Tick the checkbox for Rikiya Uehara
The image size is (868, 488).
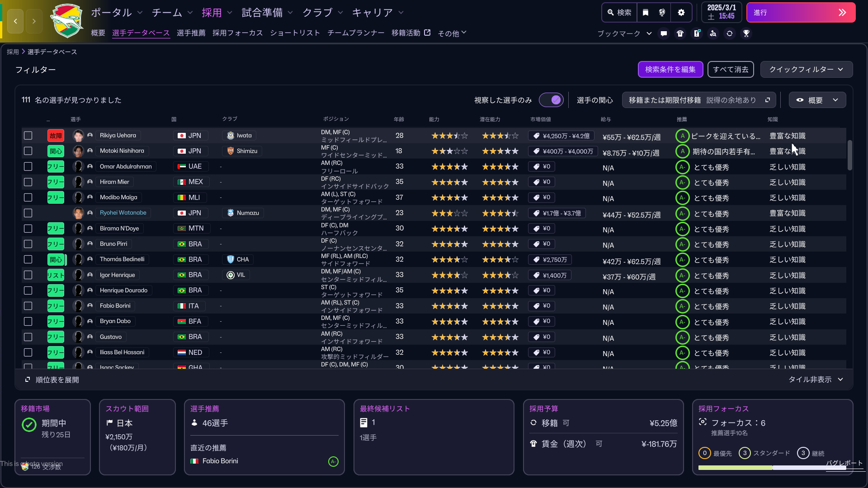click(x=28, y=136)
